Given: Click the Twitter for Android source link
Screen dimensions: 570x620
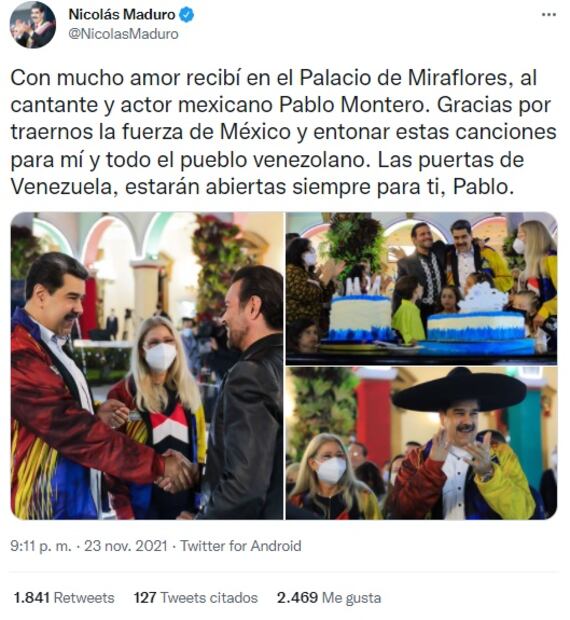Looking at the screenshot, I should pyautogui.click(x=241, y=546).
